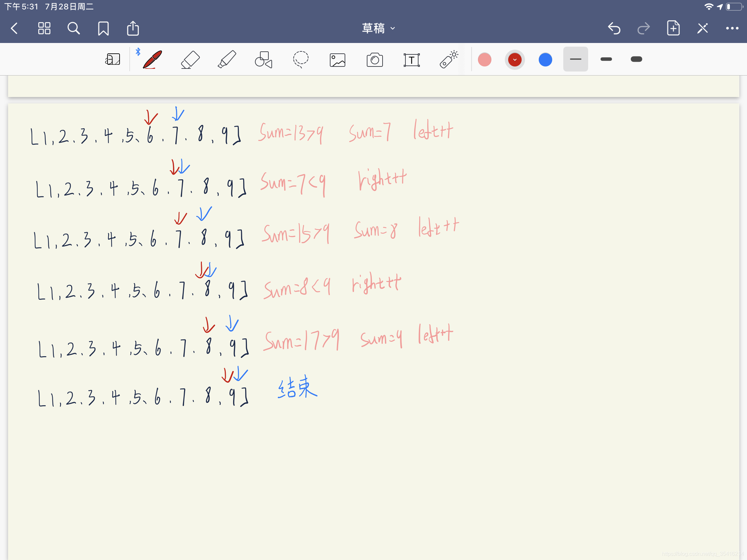Choose the blue color swatch
747x560 pixels.
pyautogui.click(x=545, y=60)
